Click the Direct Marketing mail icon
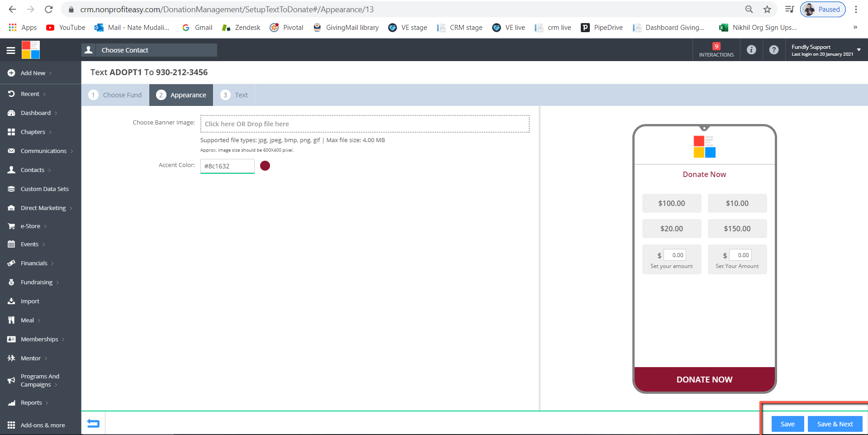The image size is (868, 435). click(x=11, y=208)
